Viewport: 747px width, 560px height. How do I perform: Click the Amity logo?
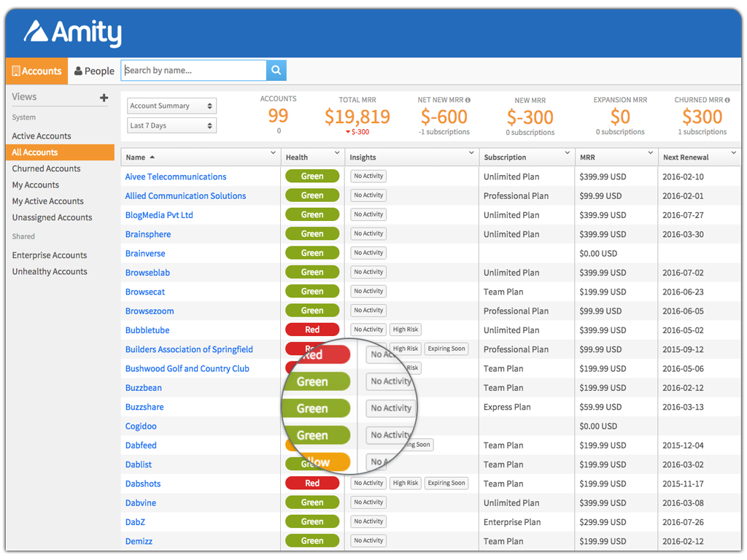[73, 32]
